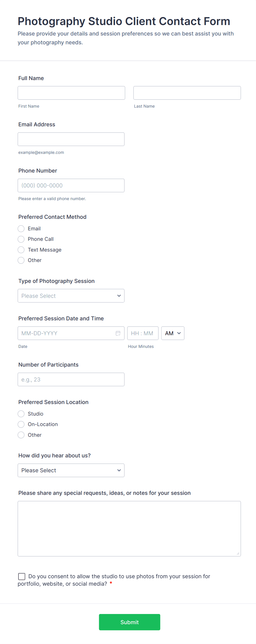Enable the photo usage consent checkbox
The width and height of the screenshot is (256, 644).
click(x=21, y=576)
